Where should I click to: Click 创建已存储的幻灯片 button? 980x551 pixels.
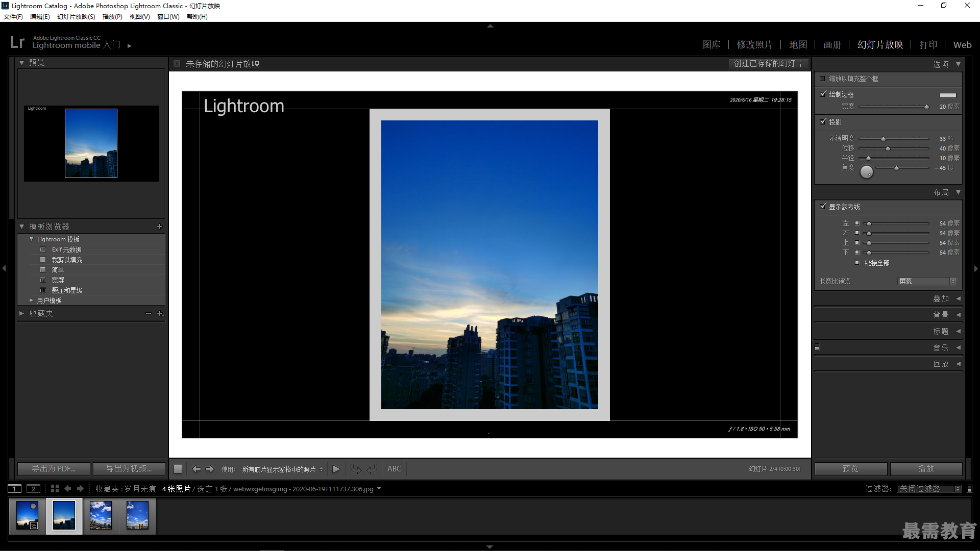click(768, 64)
